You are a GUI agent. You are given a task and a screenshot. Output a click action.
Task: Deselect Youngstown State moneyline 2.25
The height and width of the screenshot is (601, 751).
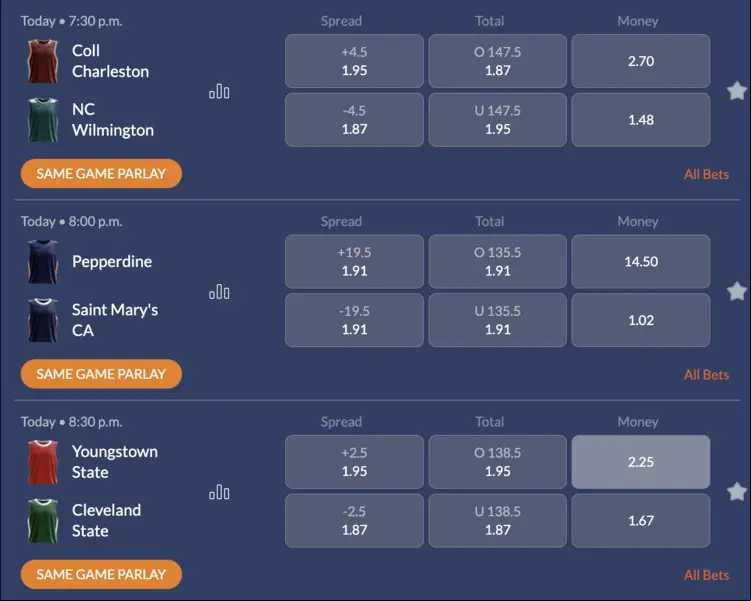(641, 462)
